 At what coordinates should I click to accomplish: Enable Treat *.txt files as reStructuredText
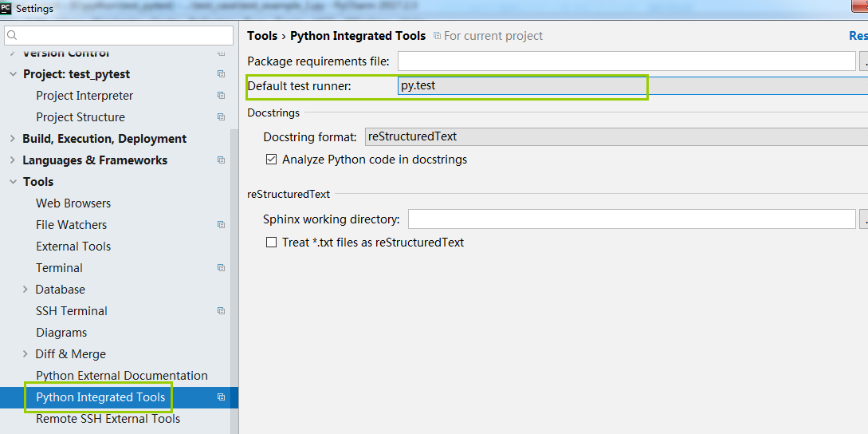pyautogui.click(x=272, y=243)
